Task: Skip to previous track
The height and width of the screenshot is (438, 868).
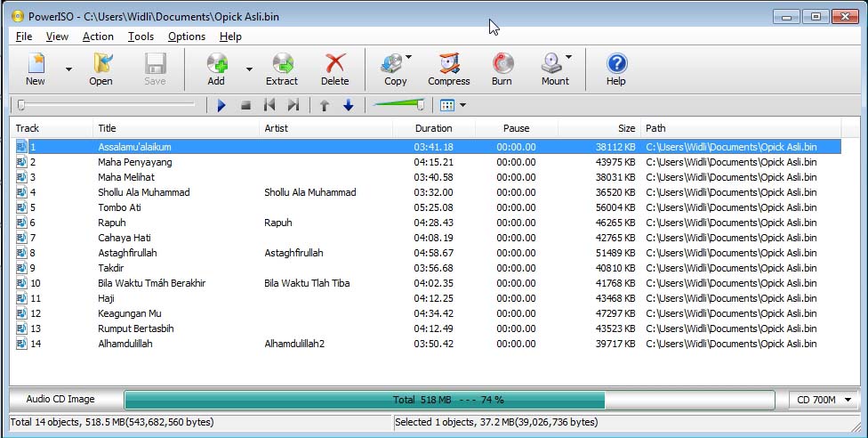Action: 269,105
